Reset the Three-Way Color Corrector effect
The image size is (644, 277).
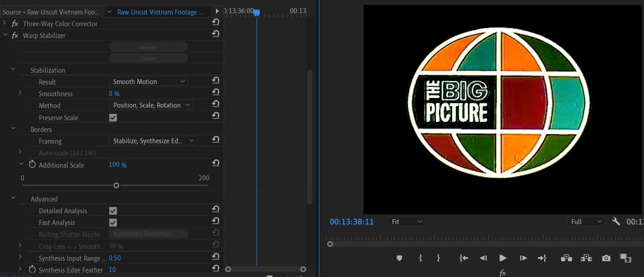point(215,22)
